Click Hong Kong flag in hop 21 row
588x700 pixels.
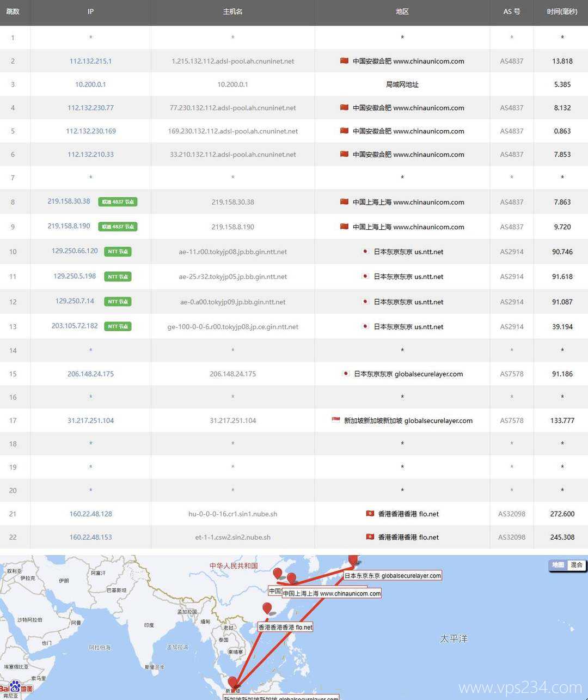point(370,514)
